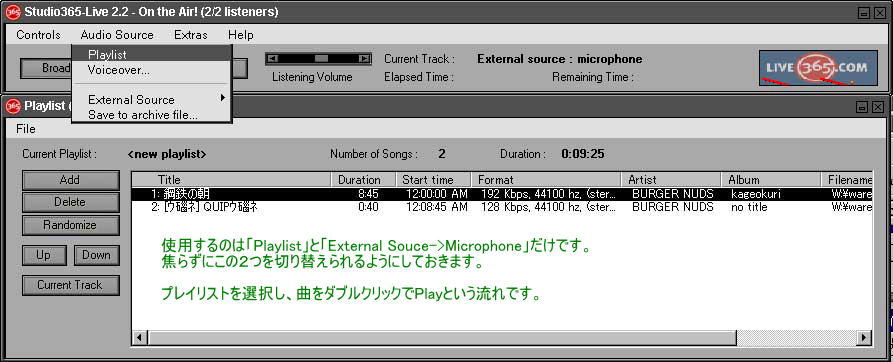893x362 pixels.
Task: Sort by Format column header
Action: [546, 180]
